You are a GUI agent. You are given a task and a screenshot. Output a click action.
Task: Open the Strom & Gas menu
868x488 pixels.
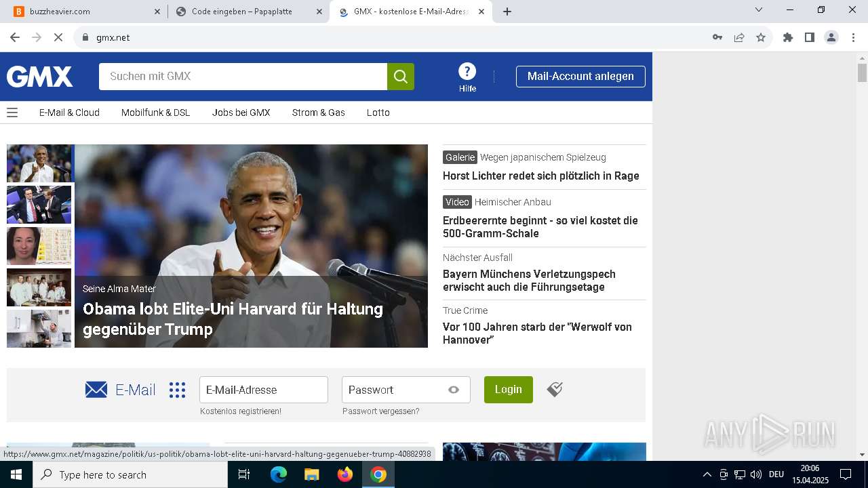[x=318, y=113]
